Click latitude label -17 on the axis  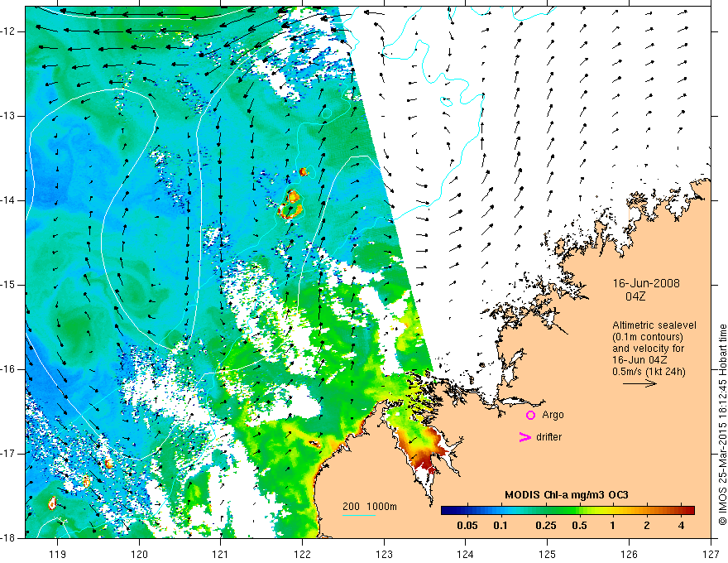tap(8, 454)
